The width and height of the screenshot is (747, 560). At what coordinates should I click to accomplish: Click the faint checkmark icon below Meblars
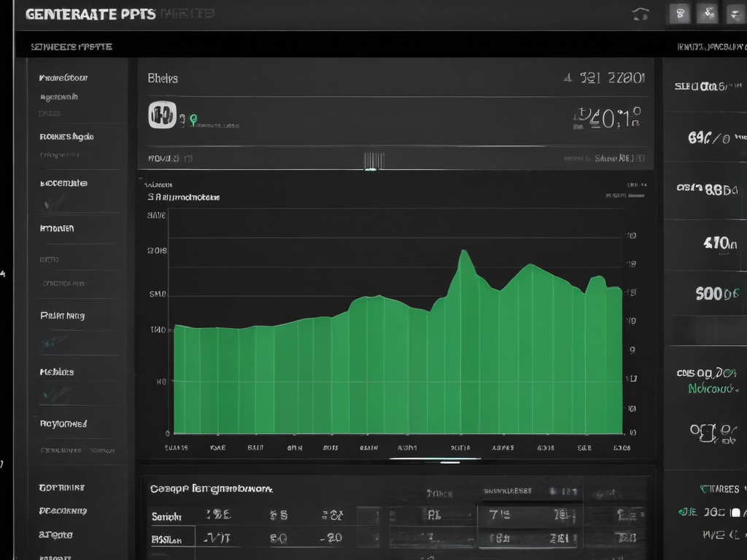(56, 394)
